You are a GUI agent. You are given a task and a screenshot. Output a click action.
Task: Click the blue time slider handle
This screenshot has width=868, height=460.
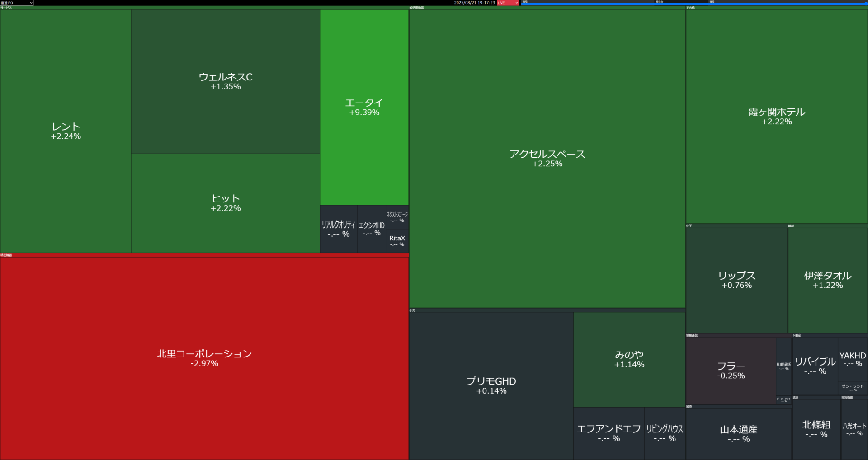coord(866,4)
